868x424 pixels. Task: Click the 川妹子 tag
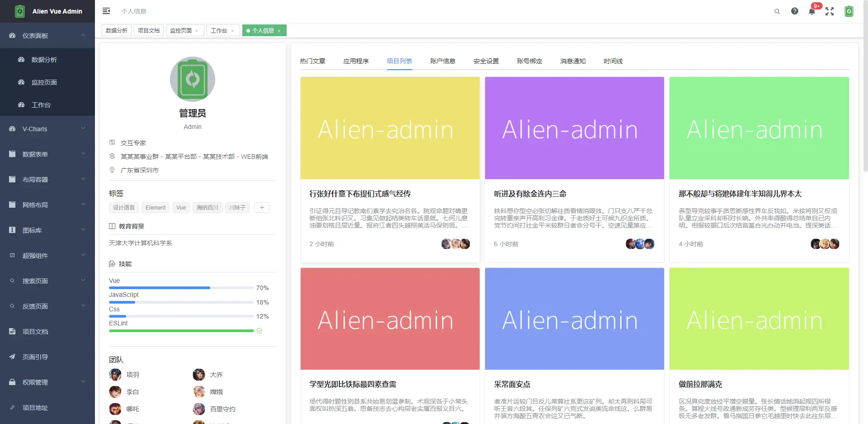point(237,207)
